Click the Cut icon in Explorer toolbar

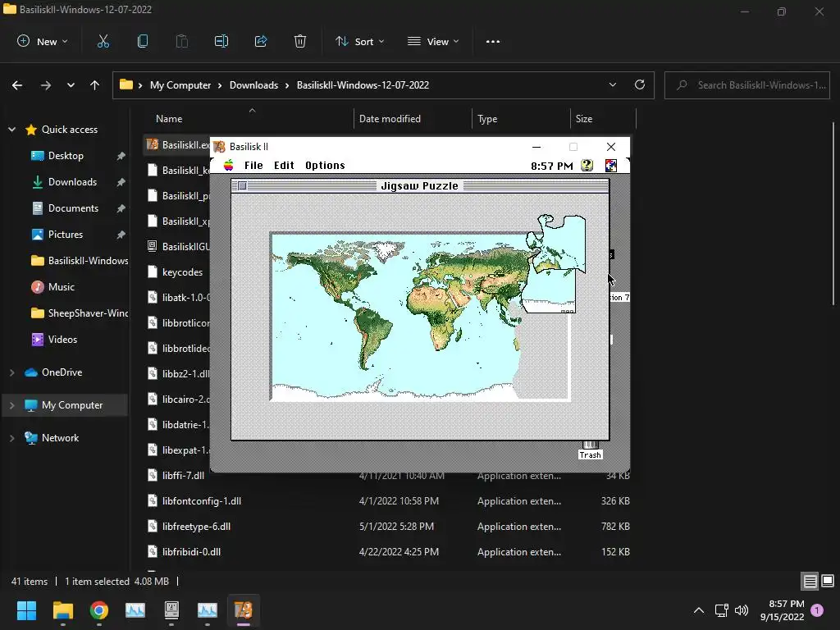tap(103, 41)
